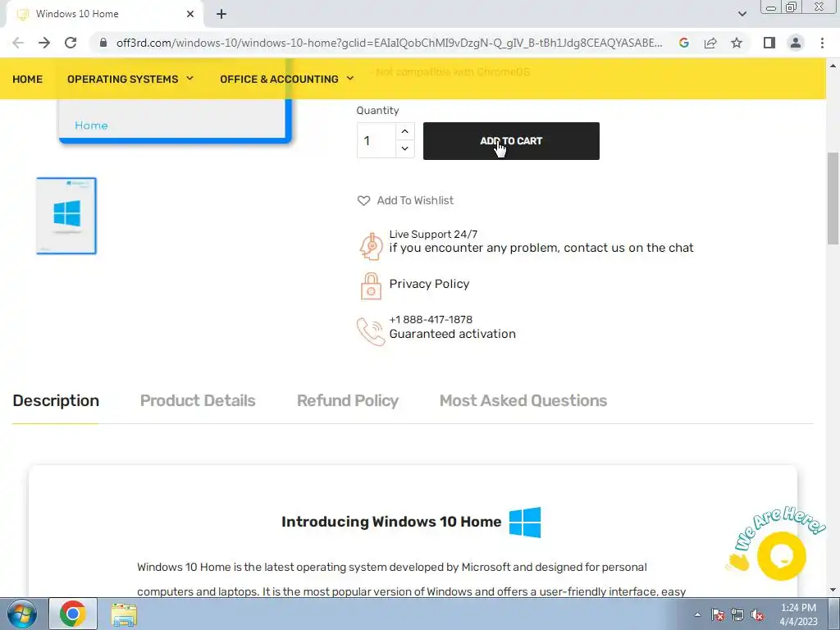Open Chrome's three-dot menu
This screenshot has height=630, width=840.
pos(822,43)
